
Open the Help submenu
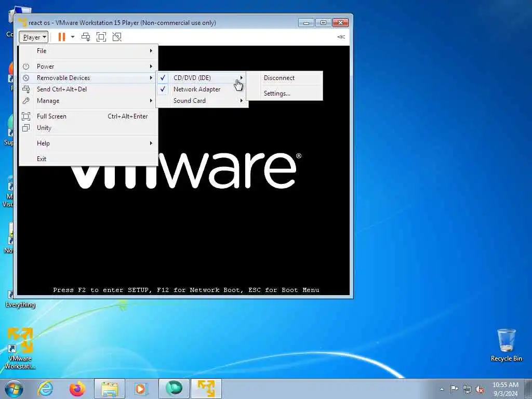[x=89, y=143]
